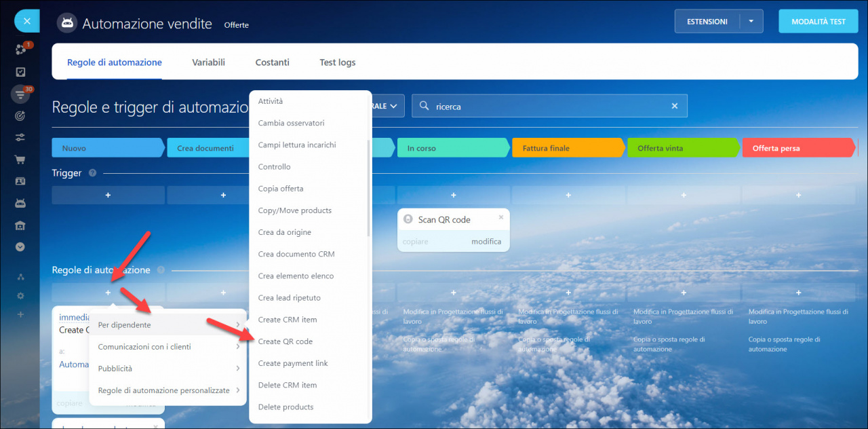Click the shopping cart icon in sidebar
This screenshot has height=429, width=868.
coord(20,160)
